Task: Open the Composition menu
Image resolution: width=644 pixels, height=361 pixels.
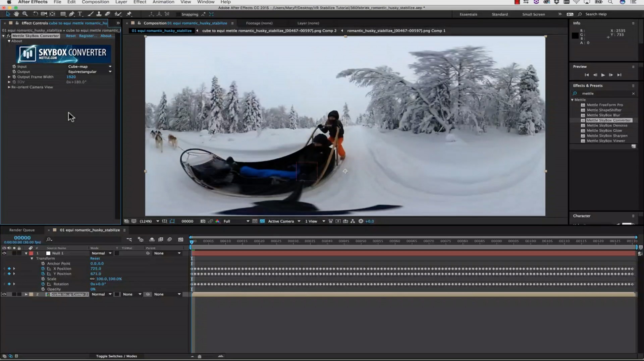Action: coord(95,2)
